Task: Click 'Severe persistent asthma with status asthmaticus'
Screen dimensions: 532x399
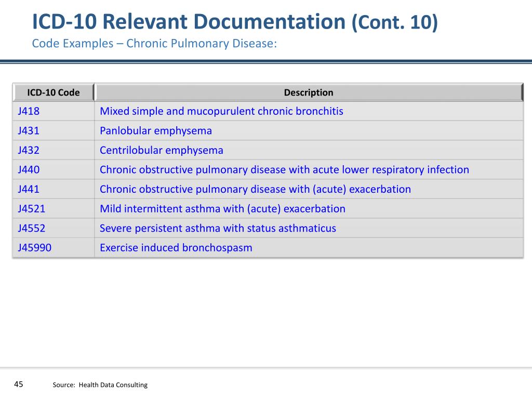Action: tap(218, 228)
